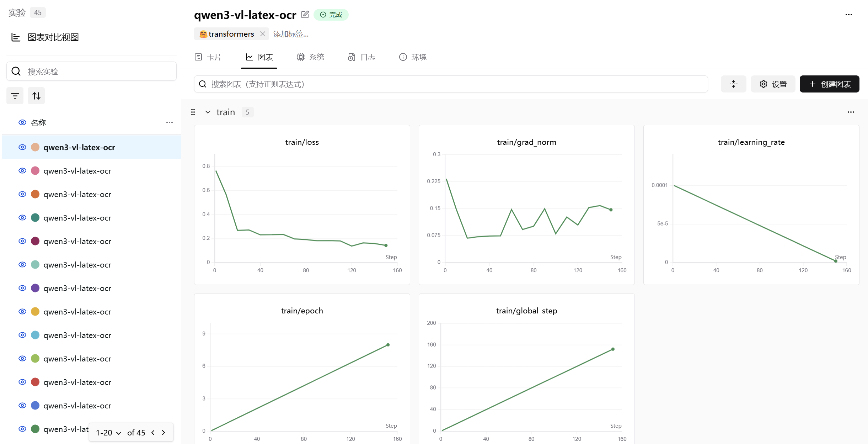Toggle the eye icon in name header
Image resolution: width=868 pixels, height=444 pixels.
point(22,122)
